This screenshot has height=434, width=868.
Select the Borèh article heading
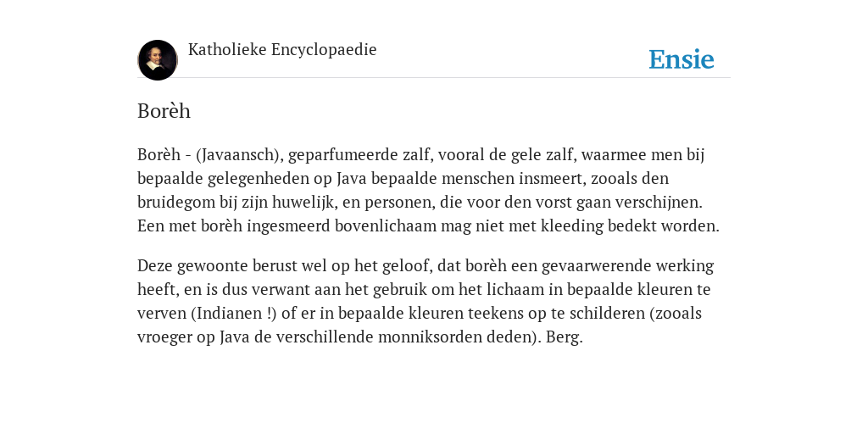164,111
